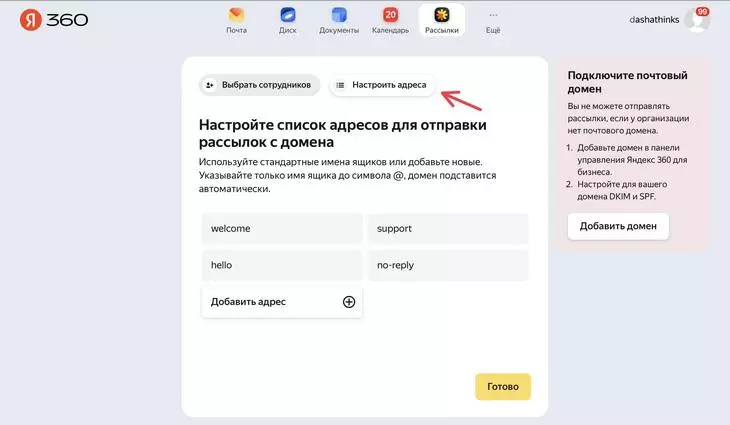Image resolution: width=730 pixels, height=425 pixels.
Task: Open the Календарь icon showing 20
Action: 390,15
